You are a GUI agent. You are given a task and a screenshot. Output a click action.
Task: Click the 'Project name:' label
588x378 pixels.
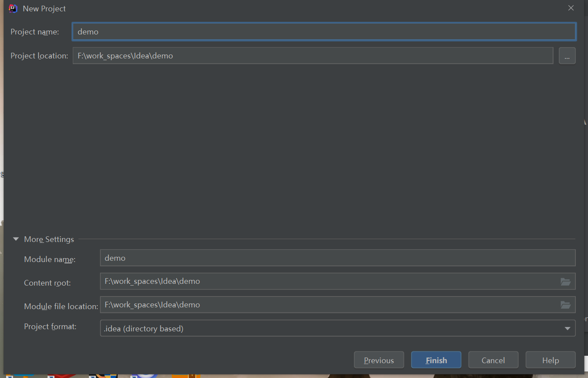tap(35, 32)
